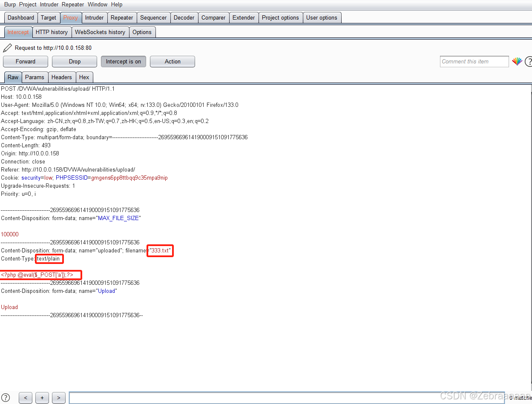Click the PHP eval payload line
Screen dimensions: 532x404
point(37,275)
